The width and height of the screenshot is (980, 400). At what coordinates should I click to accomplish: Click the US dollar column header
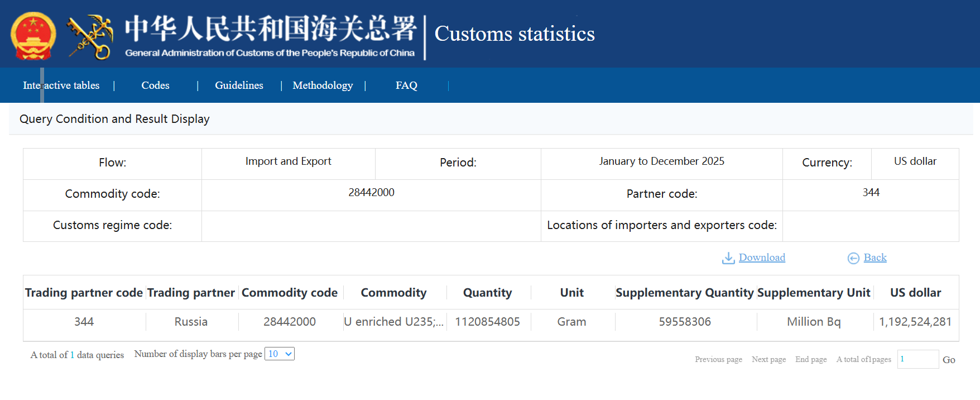(915, 293)
